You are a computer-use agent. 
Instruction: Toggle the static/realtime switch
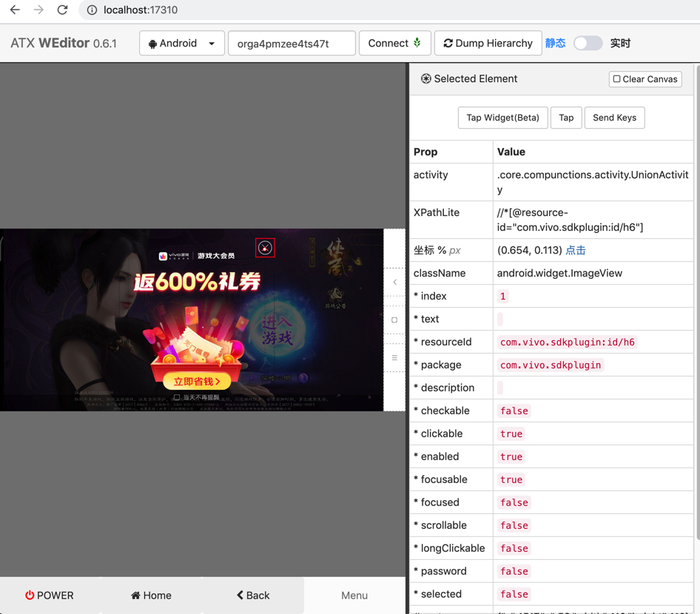point(588,44)
